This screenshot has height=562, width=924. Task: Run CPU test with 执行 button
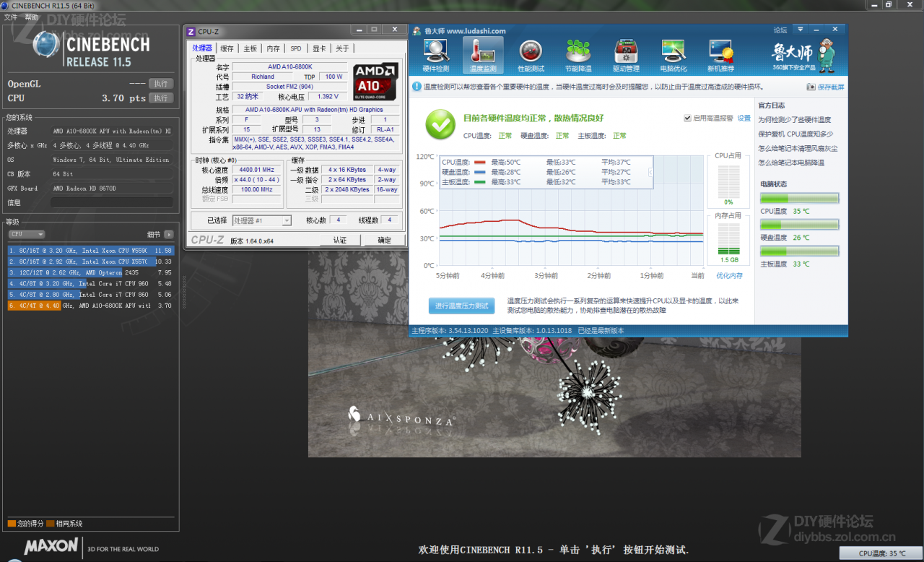point(161,98)
